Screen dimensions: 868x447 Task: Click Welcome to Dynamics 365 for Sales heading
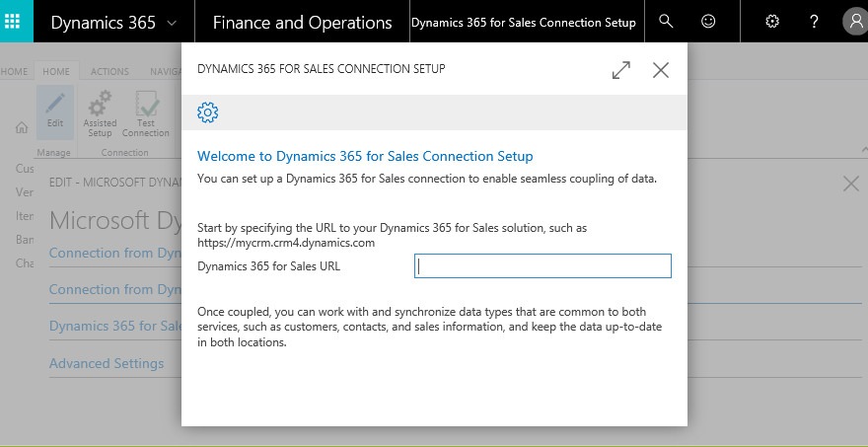365,156
